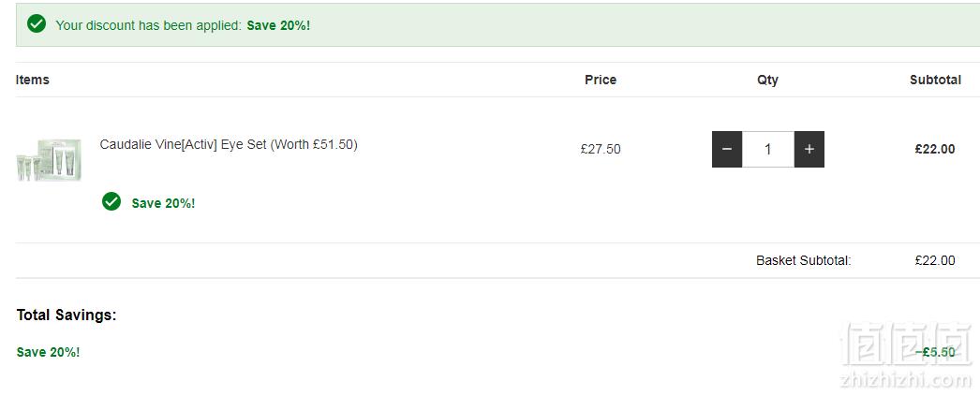Screen dimensions: 980x396
Task: Open the Caudalie Vine[Activ] Eye Set product link
Action: (x=229, y=144)
